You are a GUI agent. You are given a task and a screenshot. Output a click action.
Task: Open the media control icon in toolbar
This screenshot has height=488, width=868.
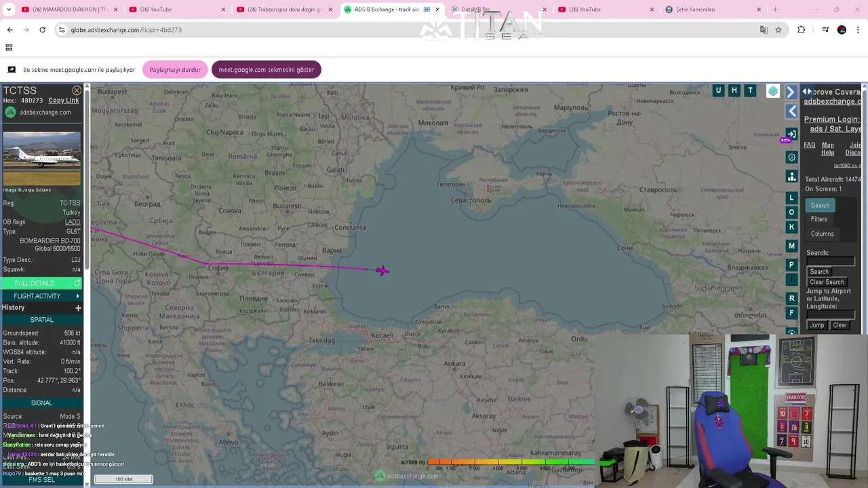[825, 30]
